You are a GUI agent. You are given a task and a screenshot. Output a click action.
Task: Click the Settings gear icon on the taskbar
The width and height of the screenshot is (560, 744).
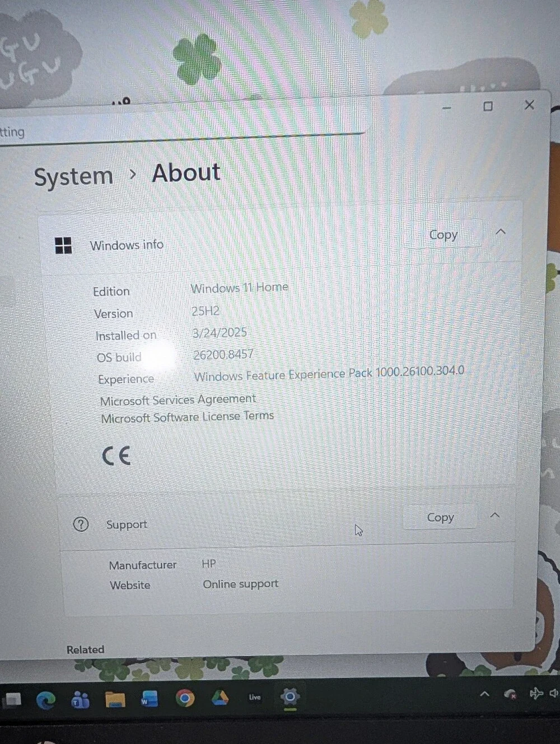point(290,697)
